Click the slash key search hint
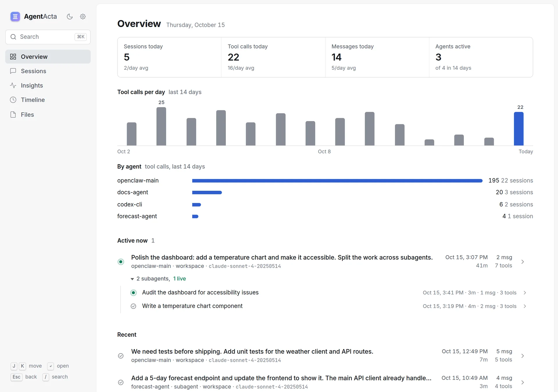 [x=46, y=377]
